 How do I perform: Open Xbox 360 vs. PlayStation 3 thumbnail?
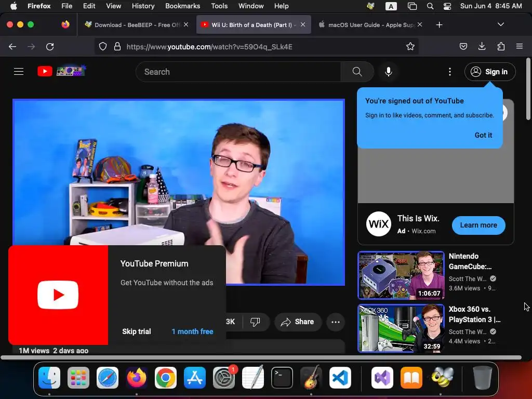point(401,328)
